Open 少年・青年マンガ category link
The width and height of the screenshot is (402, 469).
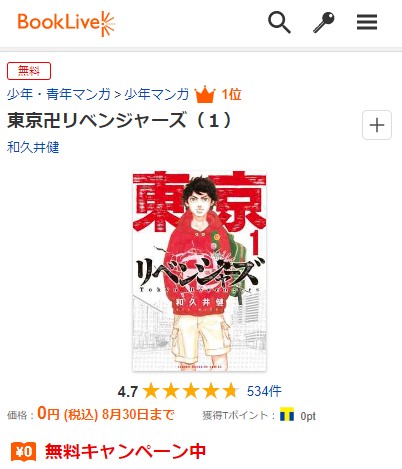(58, 95)
